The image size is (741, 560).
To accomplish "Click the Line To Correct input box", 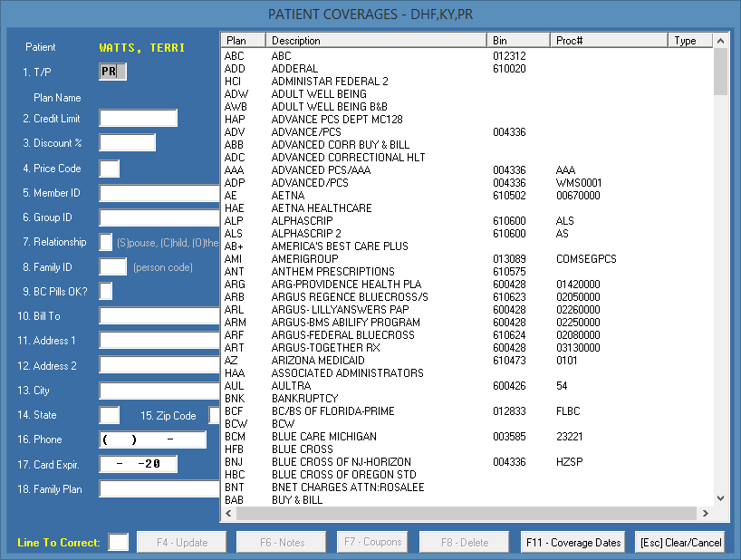I will pos(118,542).
